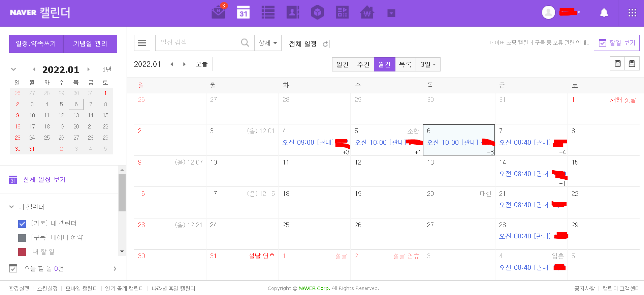Switch to the 주간 view tab
Screen dimensions: 644x295
[x=363, y=64]
